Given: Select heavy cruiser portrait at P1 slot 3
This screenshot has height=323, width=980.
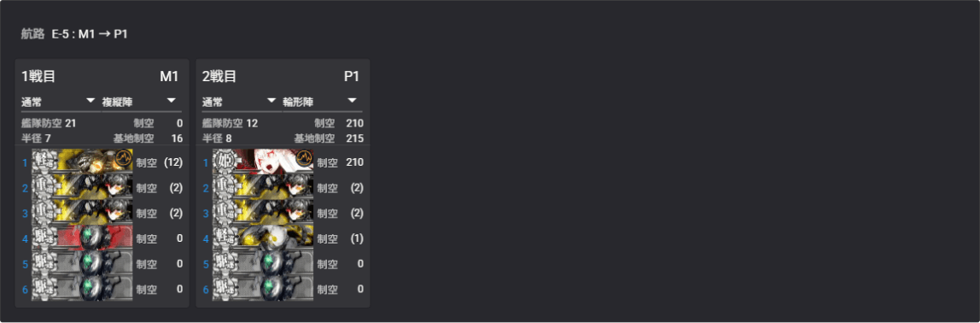Looking at the screenshot, I should coord(263,213).
